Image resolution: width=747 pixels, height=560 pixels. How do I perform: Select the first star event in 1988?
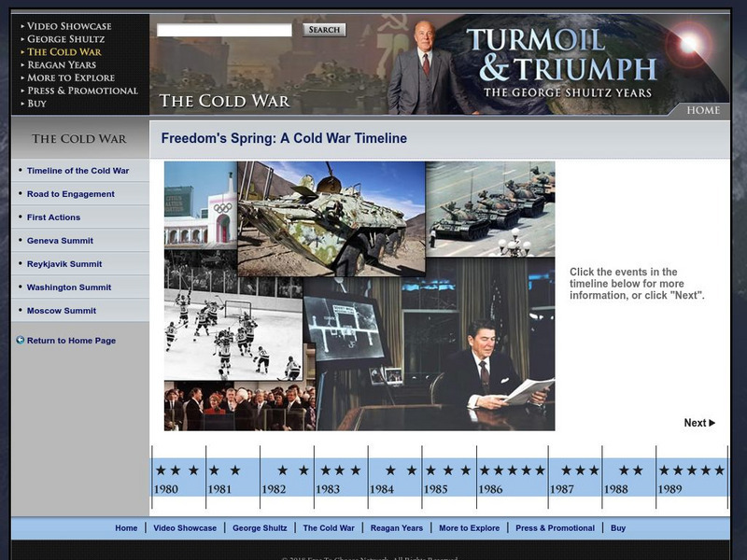coord(624,470)
